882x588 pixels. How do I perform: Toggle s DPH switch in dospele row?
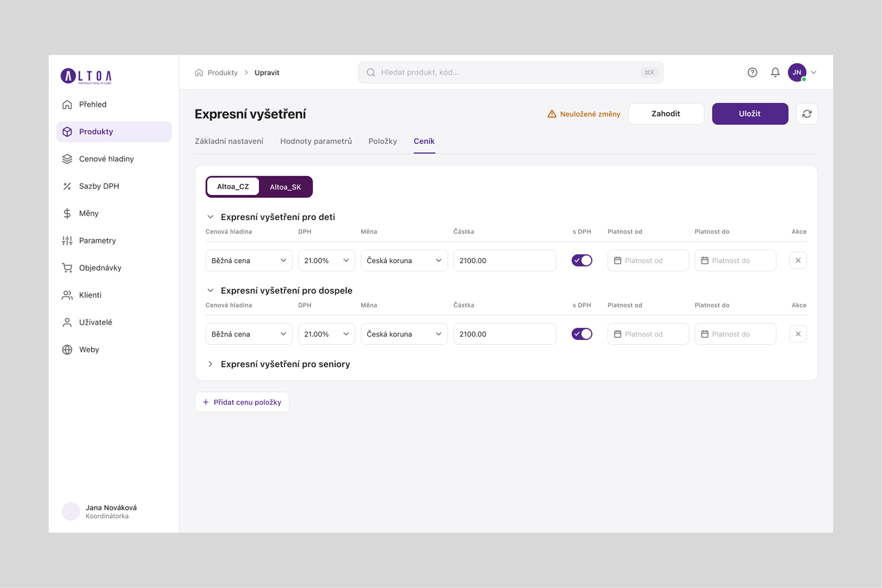point(582,334)
